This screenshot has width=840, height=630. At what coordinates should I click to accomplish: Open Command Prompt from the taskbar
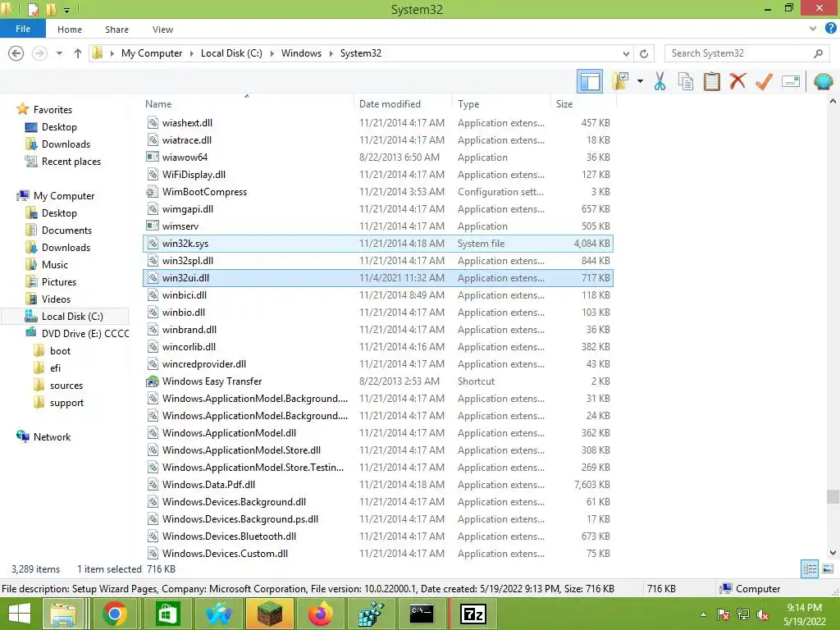[422, 614]
